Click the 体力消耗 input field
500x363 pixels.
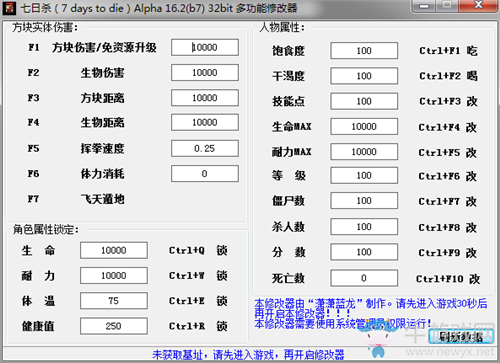tap(205, 174)
